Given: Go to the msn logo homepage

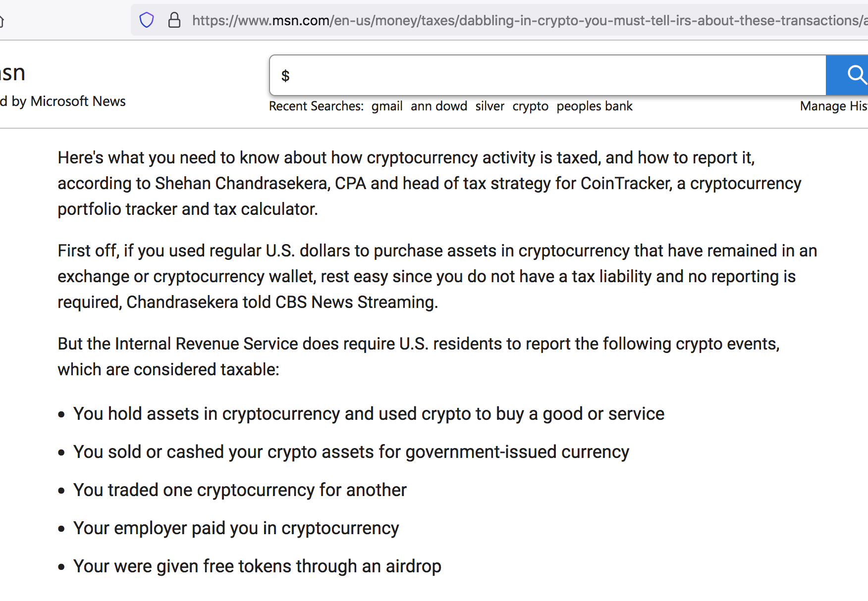Looking at the screenshot, I should click(x=12, y=73).
